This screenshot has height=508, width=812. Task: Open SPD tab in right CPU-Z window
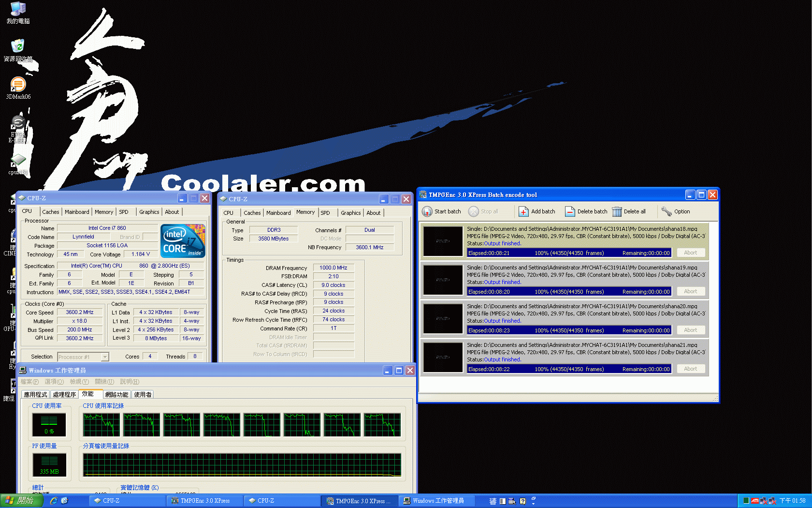[x=325, y=213]
